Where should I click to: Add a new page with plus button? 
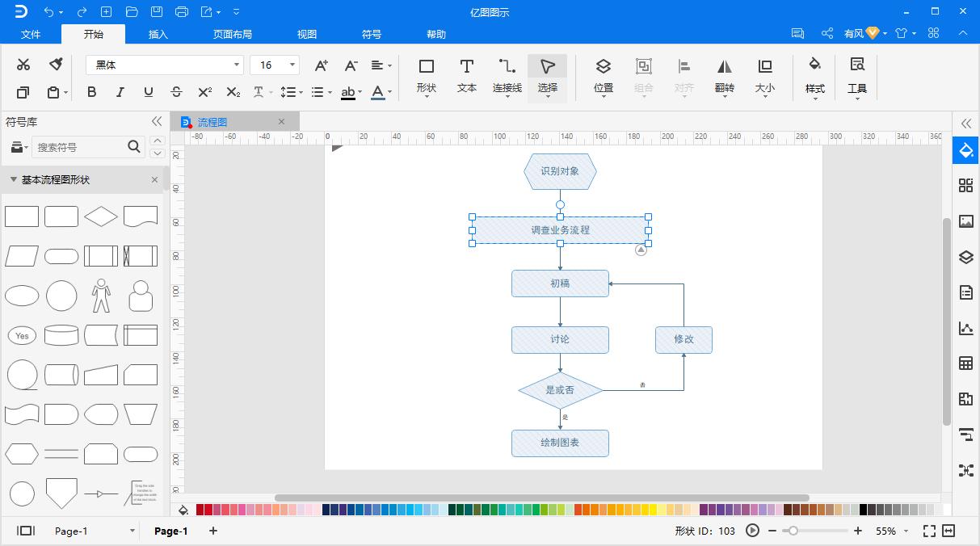coord(213,531)
